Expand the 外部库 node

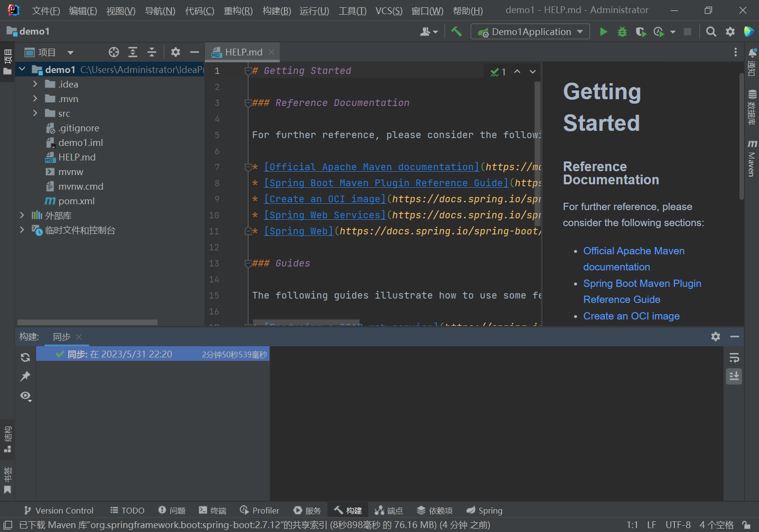[22, 215]
